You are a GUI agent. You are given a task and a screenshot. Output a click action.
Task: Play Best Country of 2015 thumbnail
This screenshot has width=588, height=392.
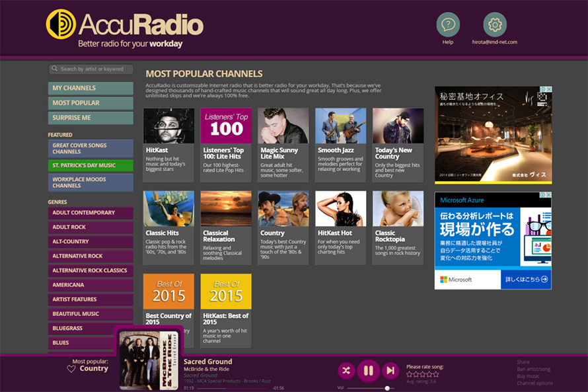(x=168, y=292)
